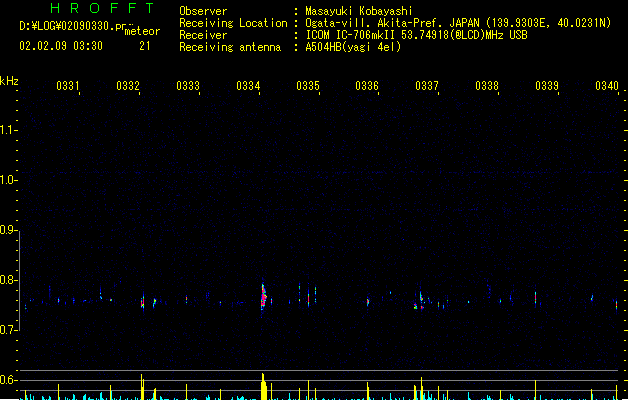The width and height of the screenshot is (629, 400).
Task: Click the 0335 time marker
Action: point(308,85)
